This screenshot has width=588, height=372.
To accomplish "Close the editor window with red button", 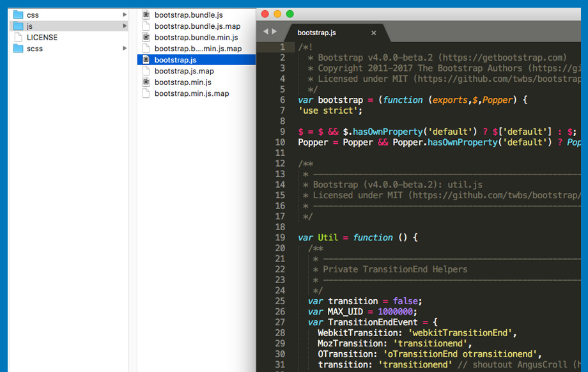I will click(x=265, y=14).
